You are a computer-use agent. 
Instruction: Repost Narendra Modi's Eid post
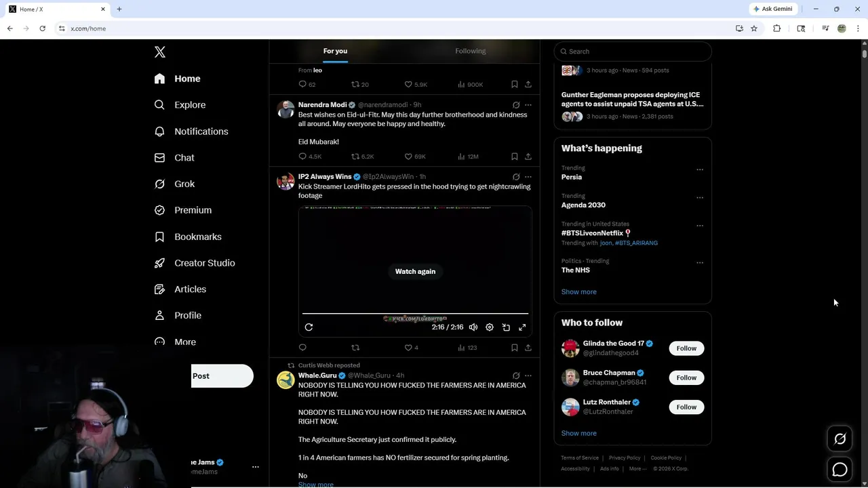point(362,157)
